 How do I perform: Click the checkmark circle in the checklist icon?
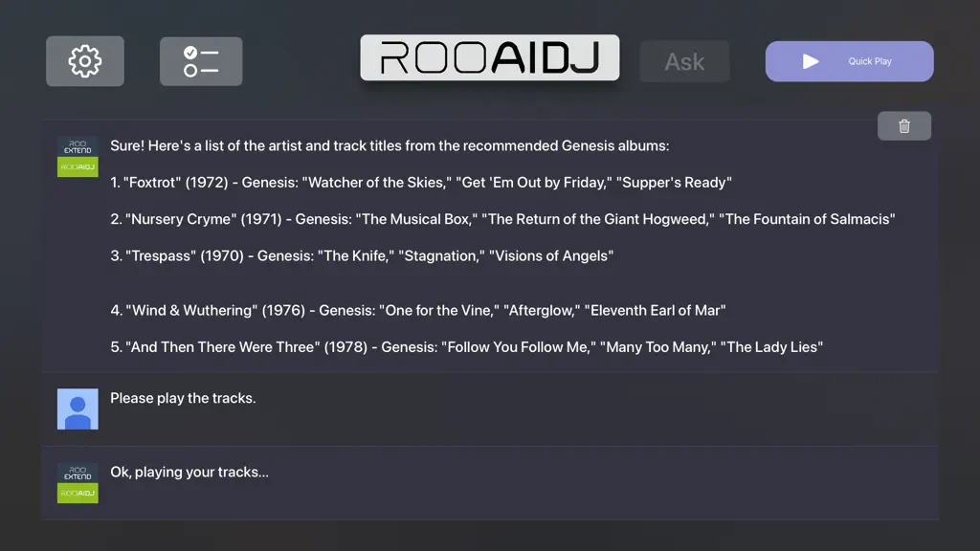point(190,54)
